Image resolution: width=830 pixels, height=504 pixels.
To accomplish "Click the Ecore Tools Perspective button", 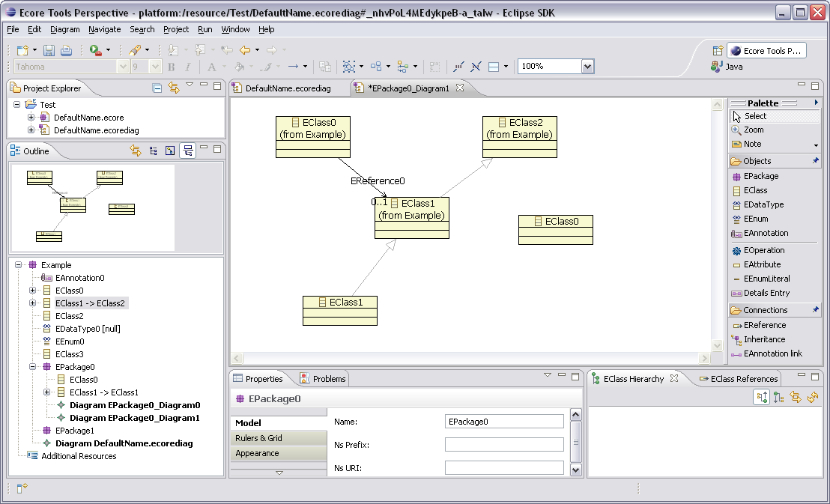I will coord(766,51).
